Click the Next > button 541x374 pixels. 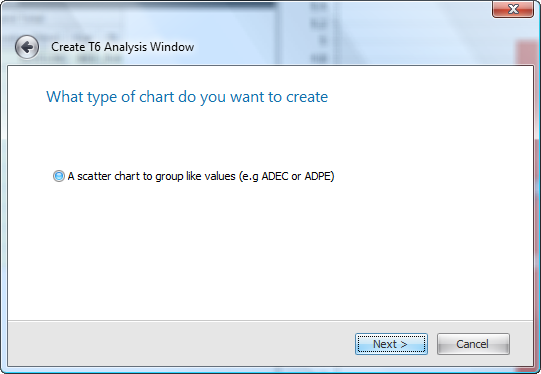pyautogui.click(x=391, y=344)
